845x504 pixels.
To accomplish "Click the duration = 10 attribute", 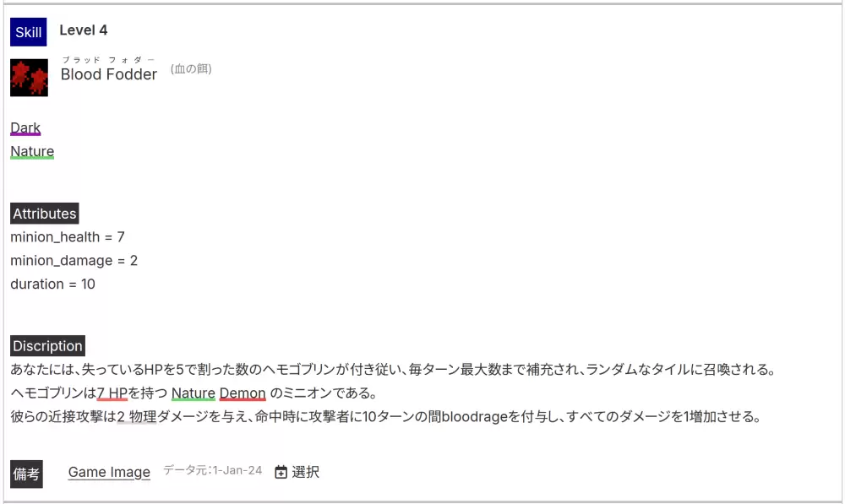I will pos(52,285).
